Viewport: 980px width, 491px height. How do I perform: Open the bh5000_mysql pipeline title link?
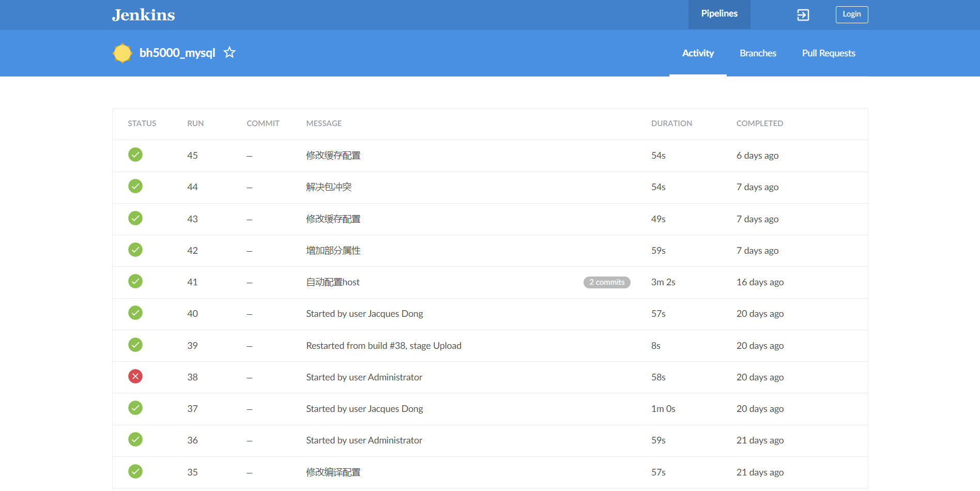[x=177, y=53]
